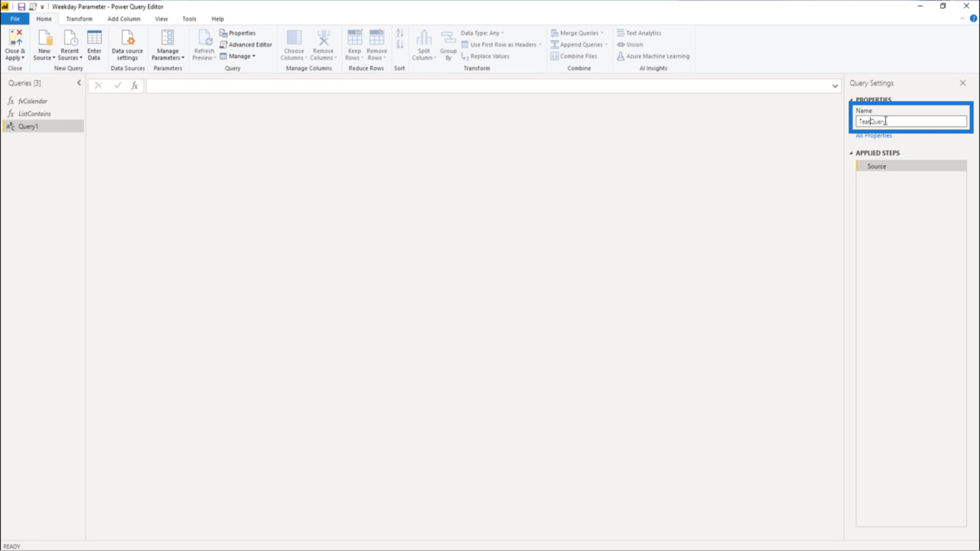Image resolution: width=980 pixels, height=551 pixels.
Task: Open the File tab
Action: point(15,19)
